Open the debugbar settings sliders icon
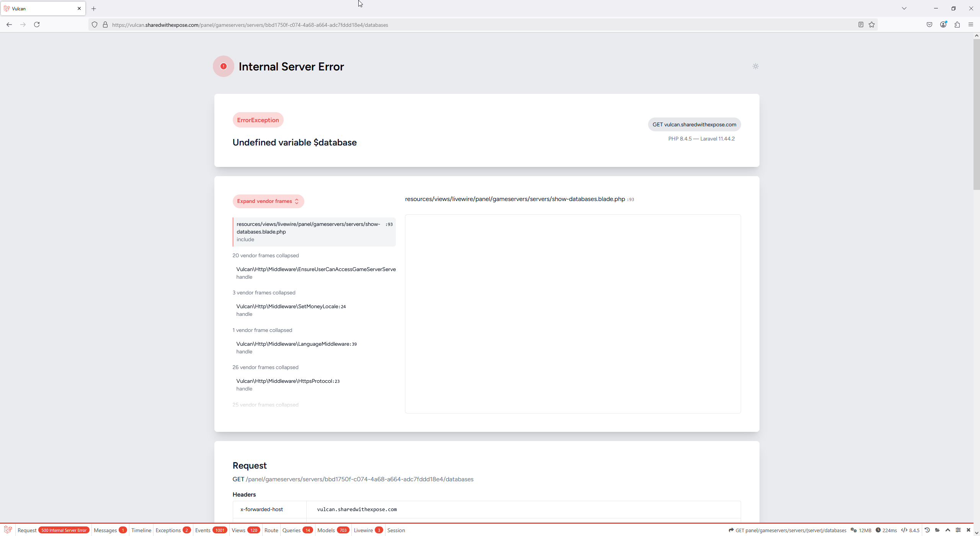Viewport: 980px width, 536px height. click(958, 530)
